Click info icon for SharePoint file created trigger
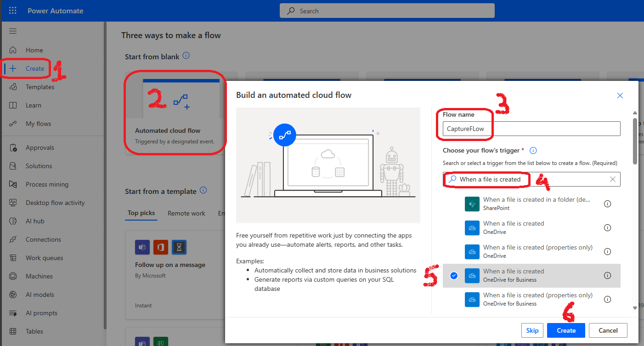 607,204
